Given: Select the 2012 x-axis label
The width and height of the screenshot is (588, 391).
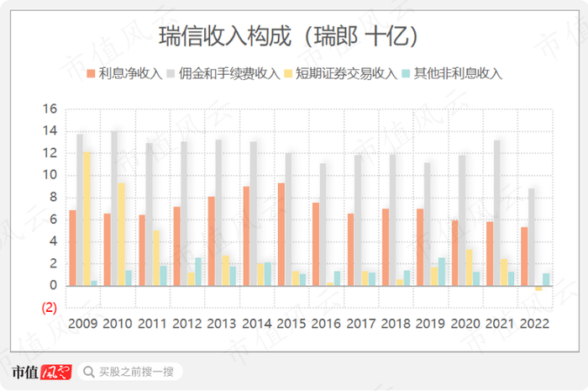Looking at the screenshot, I should point(187,324).
